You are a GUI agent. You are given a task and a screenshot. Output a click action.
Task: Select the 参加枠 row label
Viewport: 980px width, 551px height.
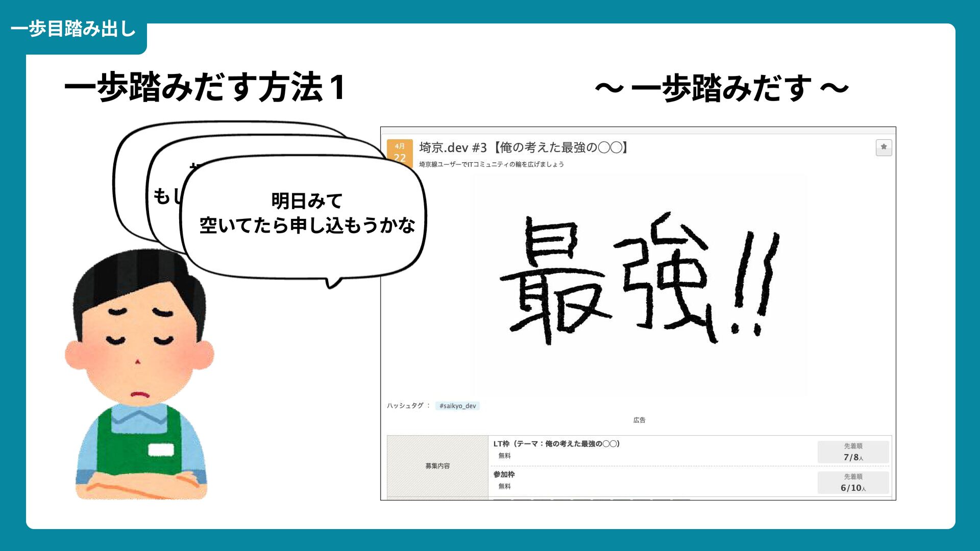(x=504, y=474)
